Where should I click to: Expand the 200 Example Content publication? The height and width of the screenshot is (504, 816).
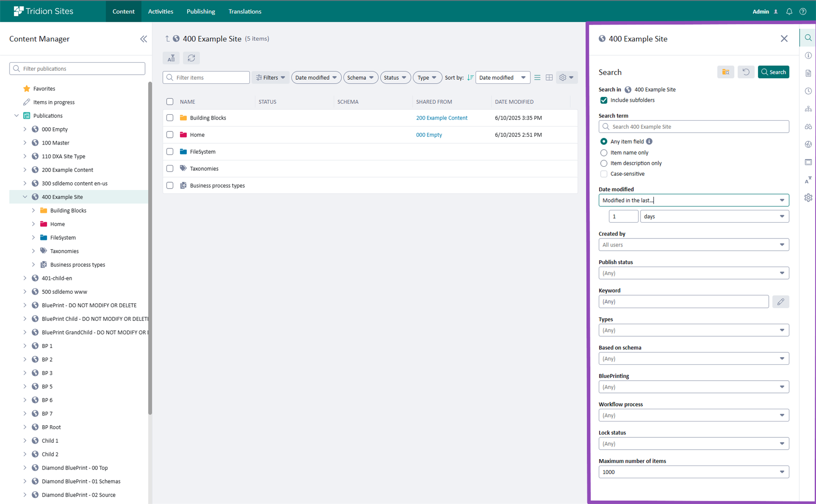coord(25,170)
